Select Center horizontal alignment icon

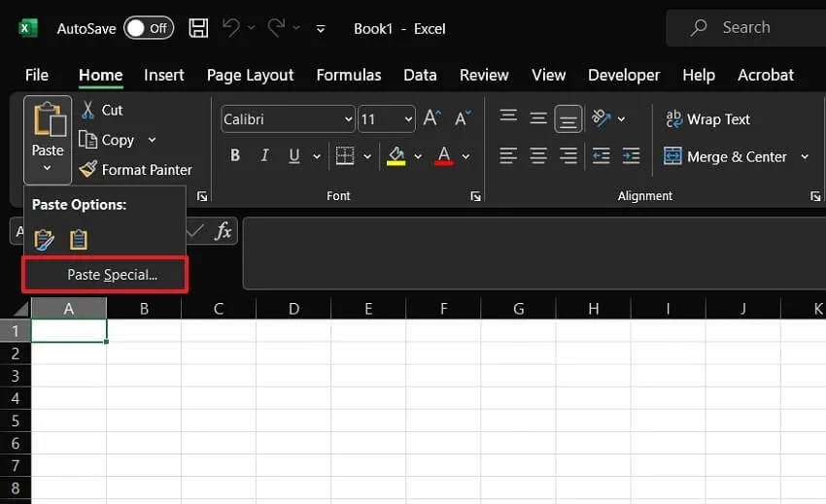coord(538,155)
